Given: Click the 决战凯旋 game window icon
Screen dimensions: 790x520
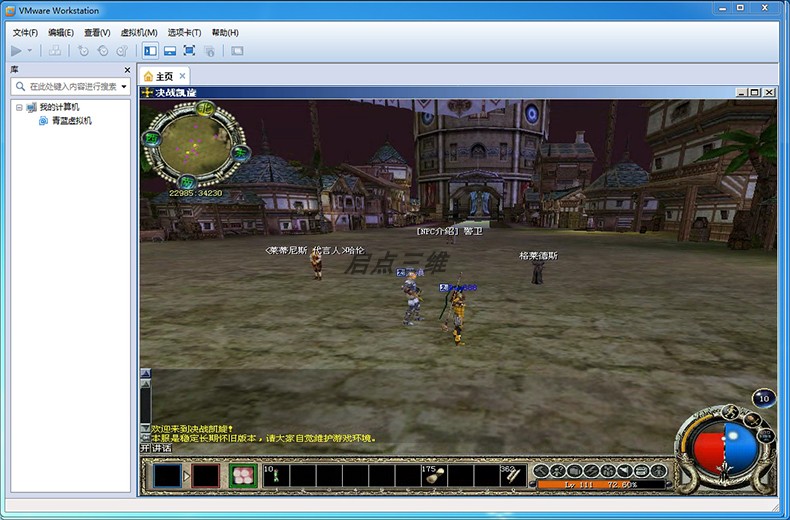Looking at the screenshot, I should pos(147,92).
